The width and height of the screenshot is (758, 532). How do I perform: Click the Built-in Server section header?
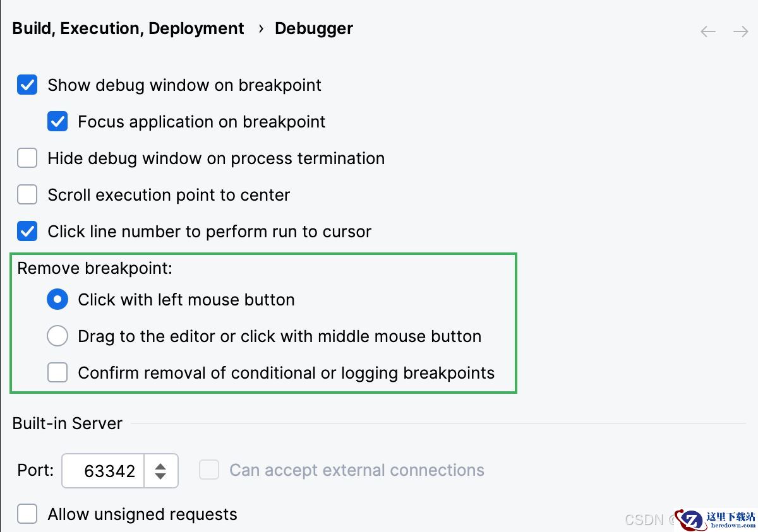[68, 423]
